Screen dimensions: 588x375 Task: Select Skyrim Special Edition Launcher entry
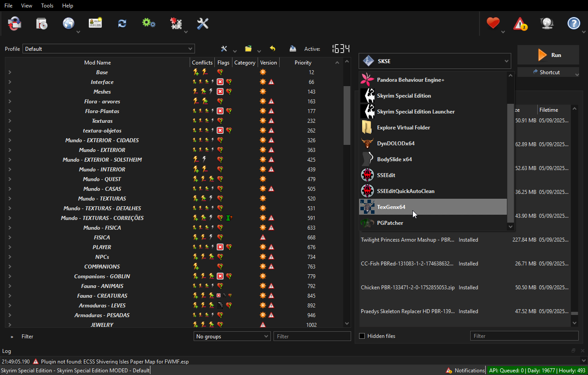(433, 111)
